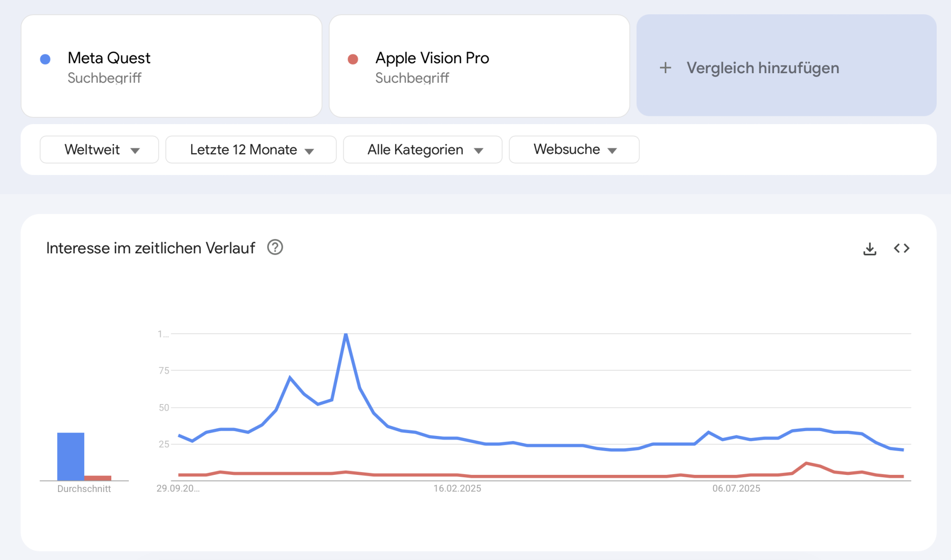Image resolution: width=951 pixels, height=560 pixels.
Task: Open the Alle Kategorien dropdown
Action: pyautogui.click(x=422, y=150)
